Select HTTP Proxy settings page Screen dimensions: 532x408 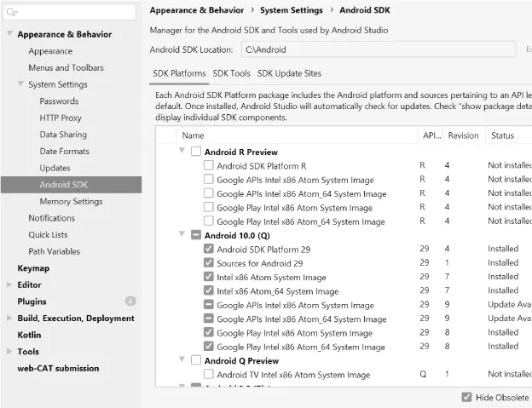click(x=61, y=118)
